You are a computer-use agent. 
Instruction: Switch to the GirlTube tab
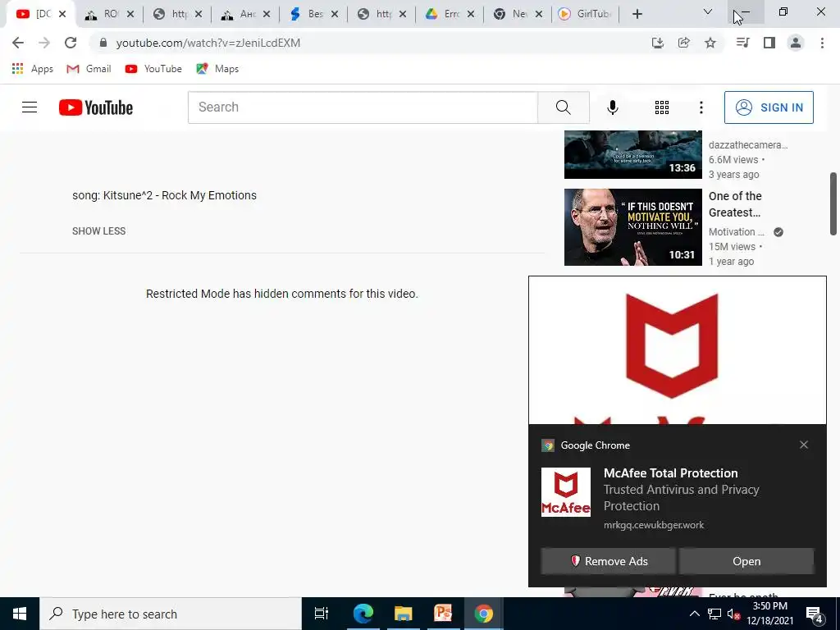point(586,14)
